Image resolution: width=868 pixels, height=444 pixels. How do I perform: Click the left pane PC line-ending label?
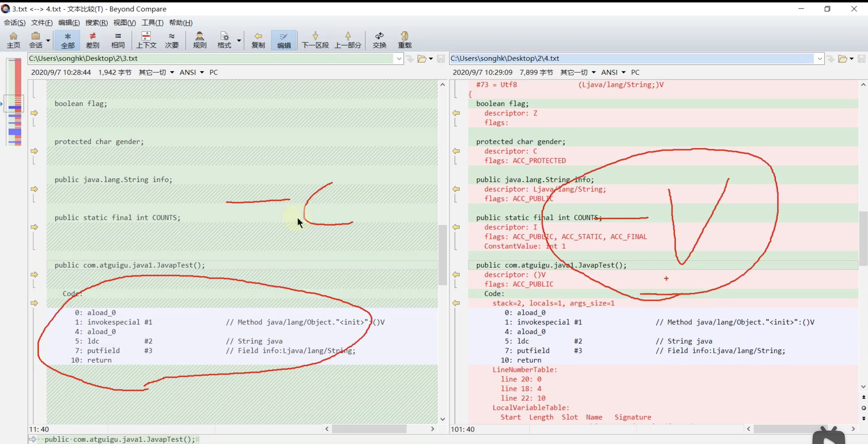coord(214,72)
